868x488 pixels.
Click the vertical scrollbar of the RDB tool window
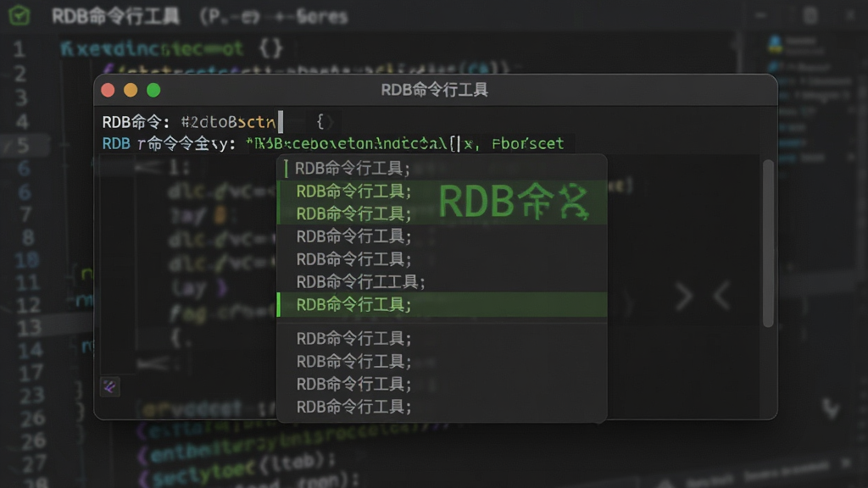768,243
